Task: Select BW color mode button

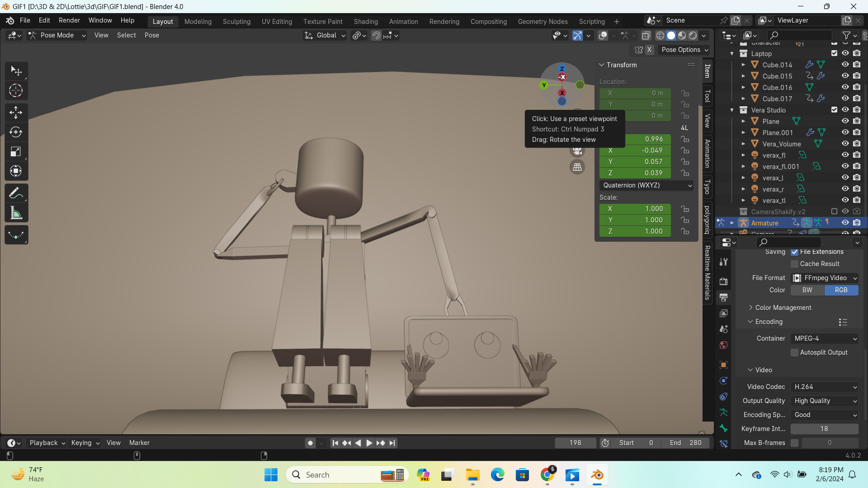Action: [x=807, y=290]
